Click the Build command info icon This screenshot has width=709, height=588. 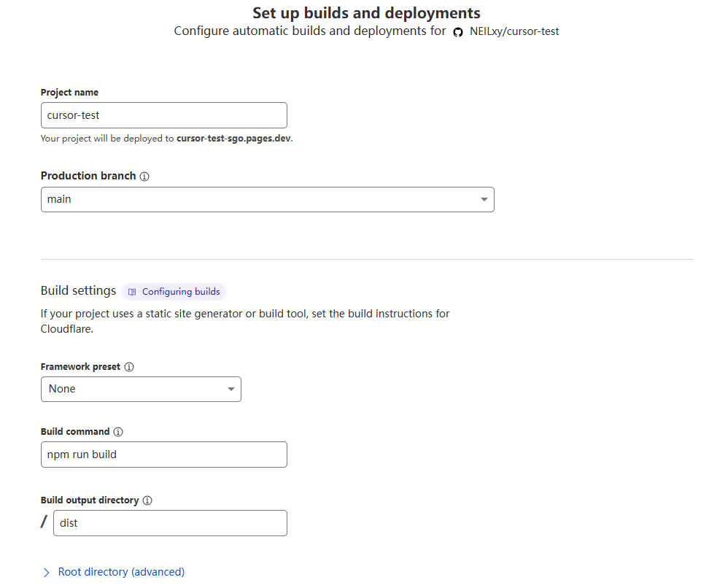118,432
